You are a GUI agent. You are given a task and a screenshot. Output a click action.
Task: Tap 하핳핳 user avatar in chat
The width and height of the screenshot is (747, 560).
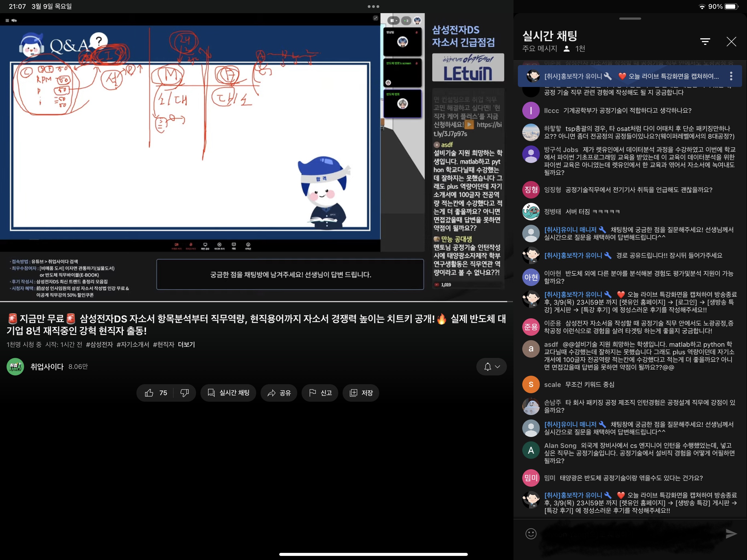(531, 132)
